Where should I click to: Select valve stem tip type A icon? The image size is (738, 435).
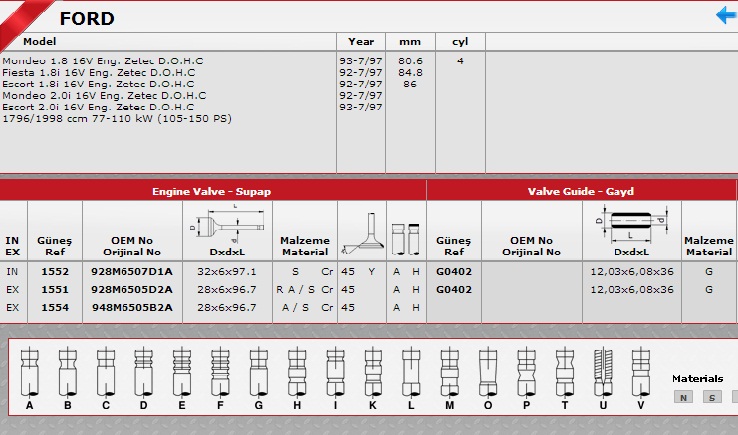pos(30,373)
